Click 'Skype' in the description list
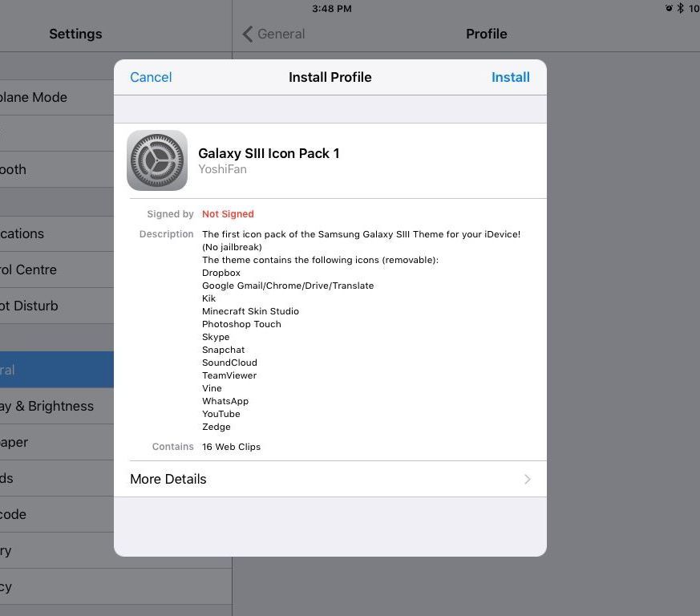This screenshot has width=700, height=616. pos(216,337)
